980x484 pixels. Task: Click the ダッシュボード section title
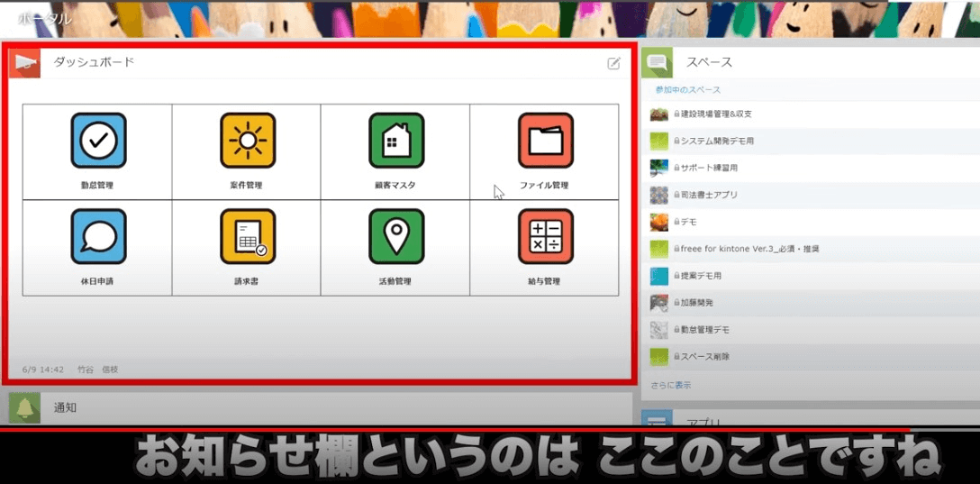(94, 62)
